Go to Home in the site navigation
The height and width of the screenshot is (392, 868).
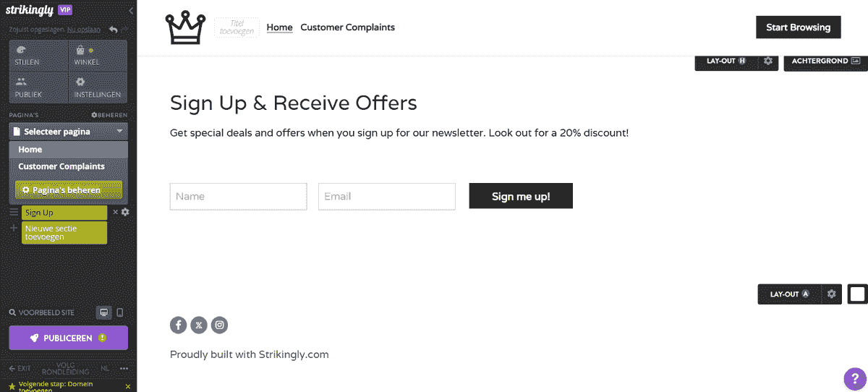tap(279, 27)
